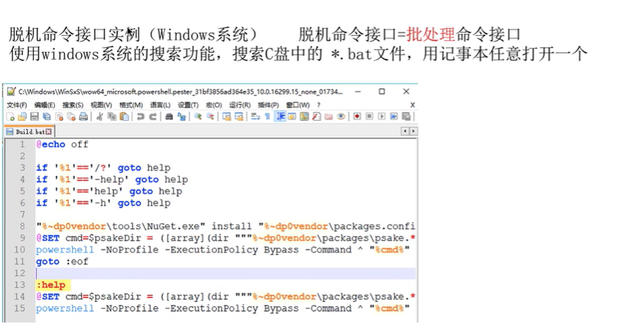
Task: Click the Synchronize vertical scrolling icon
Action: pos(227,117)
